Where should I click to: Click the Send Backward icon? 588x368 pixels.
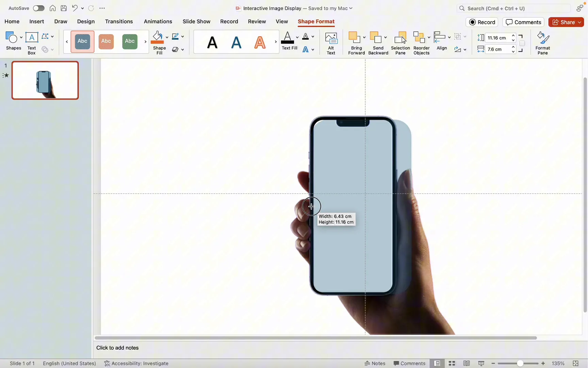point(376,37)
